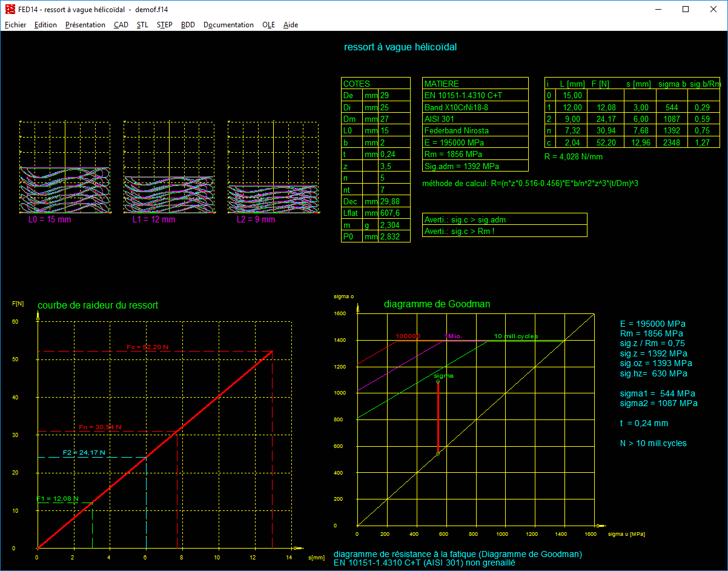
Task: Click the FED14 application icon in title bar
Action: 10,9
